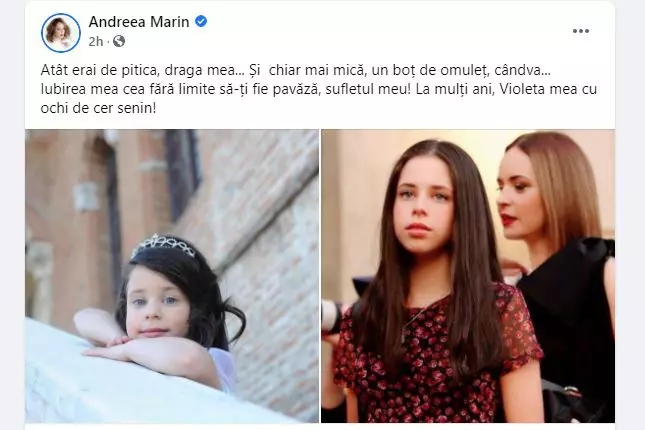
Task: Click the globe Public audience icon
Action: pos(119,41)
